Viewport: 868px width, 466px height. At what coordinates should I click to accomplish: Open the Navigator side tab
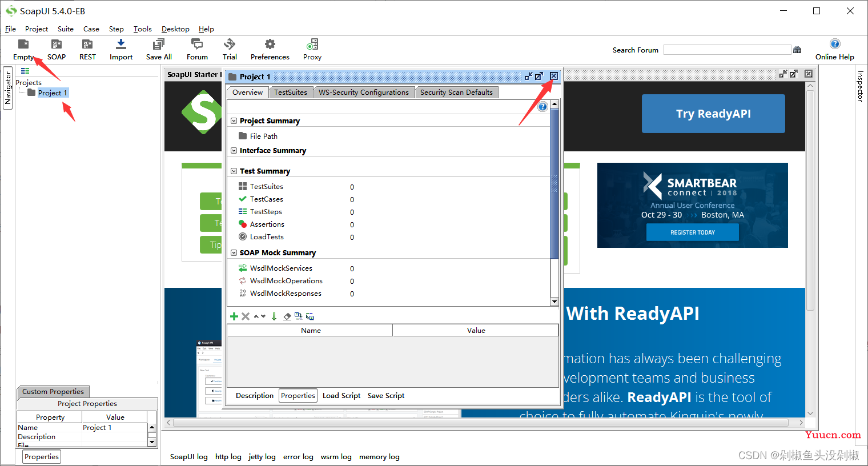click(x=8, y=88)
